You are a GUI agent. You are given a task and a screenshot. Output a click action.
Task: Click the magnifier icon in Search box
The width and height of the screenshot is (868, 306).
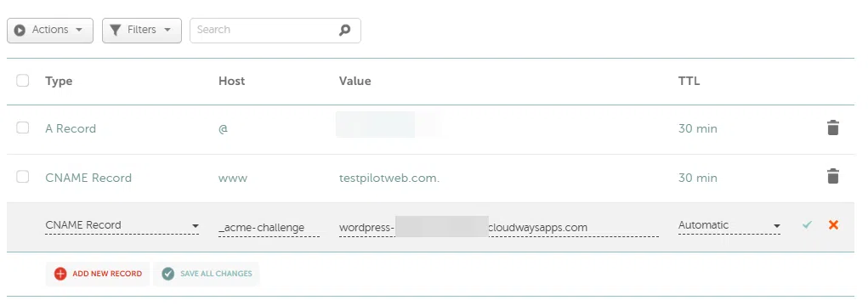tap(345, 30)
